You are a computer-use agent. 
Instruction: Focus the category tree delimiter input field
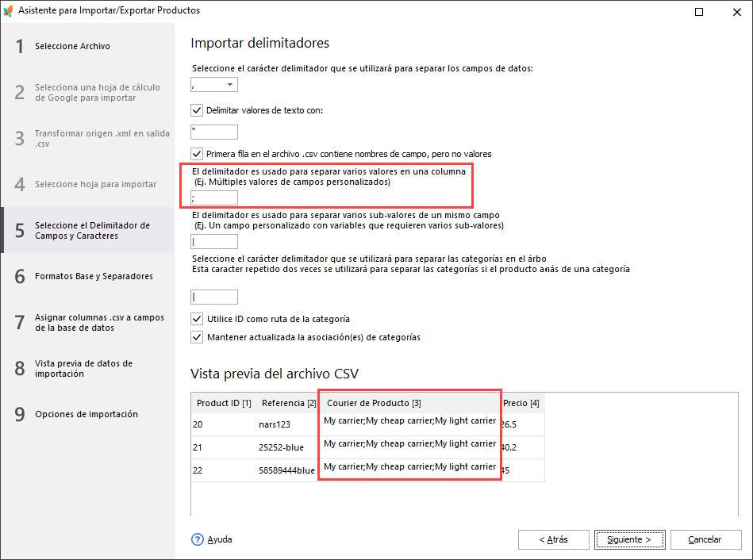coord(214,297)
